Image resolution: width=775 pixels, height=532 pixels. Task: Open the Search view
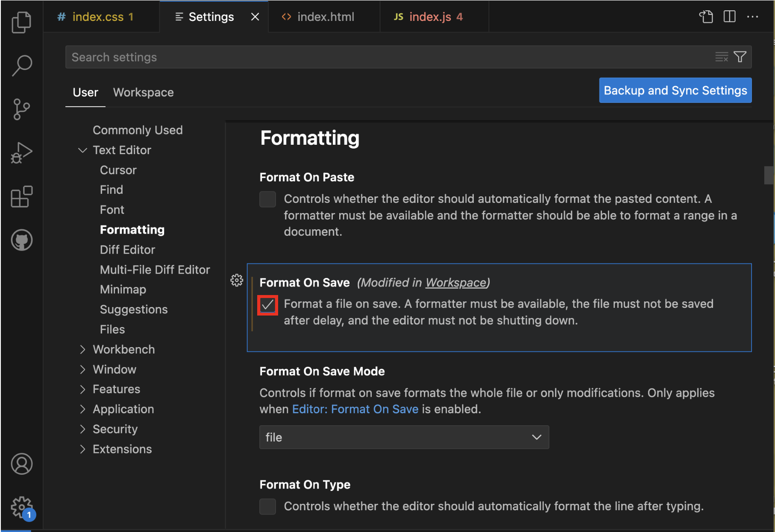[x=21, y=65]
